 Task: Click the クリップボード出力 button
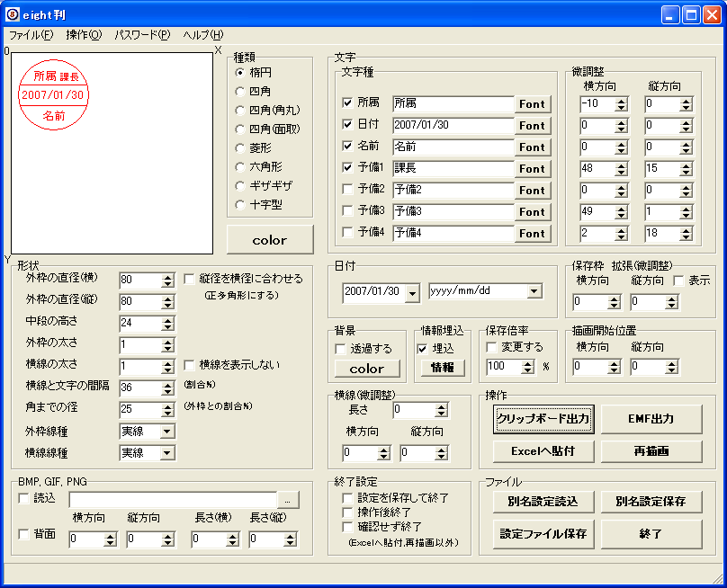[543, 419]
